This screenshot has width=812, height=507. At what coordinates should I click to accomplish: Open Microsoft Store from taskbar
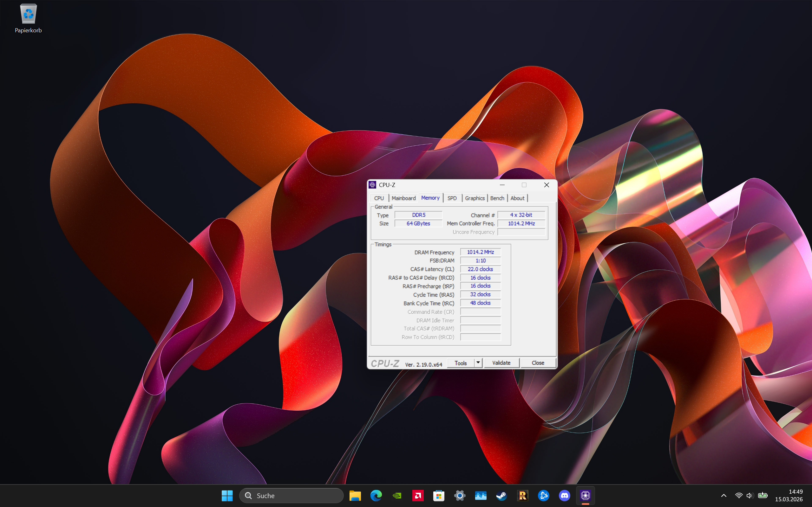[439, 496]
